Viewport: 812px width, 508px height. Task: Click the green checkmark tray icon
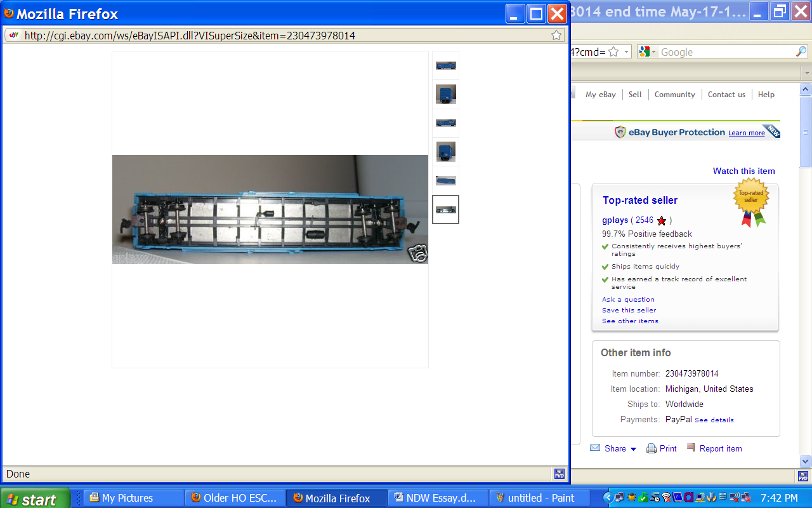point(643,498)
